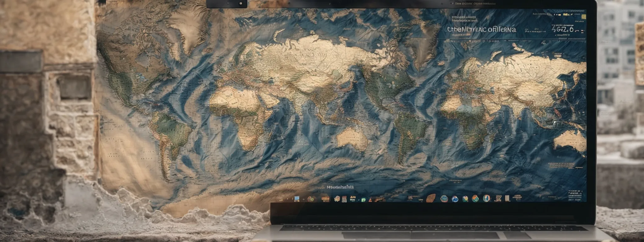Click the large "ZGZ.6" number readout
This screenshot has height=242, width=644.
tap(563, 30)
